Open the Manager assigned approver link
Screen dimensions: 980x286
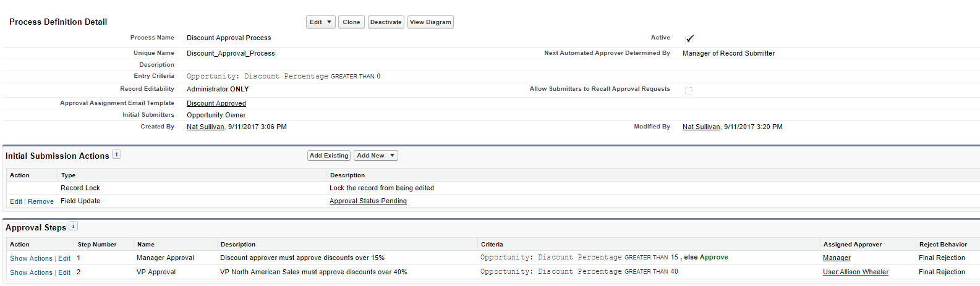[837, 258]
